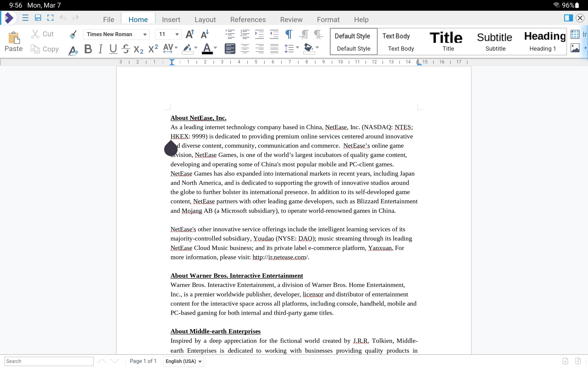Viewport: 588px width, 368px height.
Task: Set left-to-right text direction
Action: [x=304, y=34]
